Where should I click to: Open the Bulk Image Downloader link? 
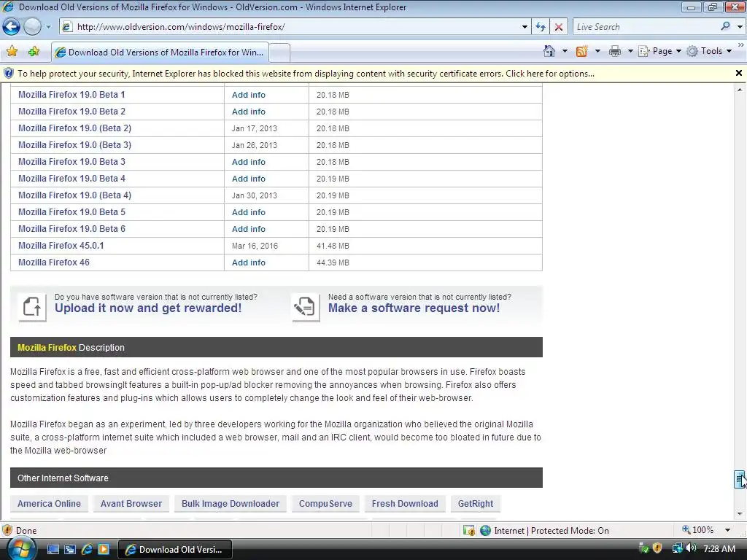[x=231, y=504]
